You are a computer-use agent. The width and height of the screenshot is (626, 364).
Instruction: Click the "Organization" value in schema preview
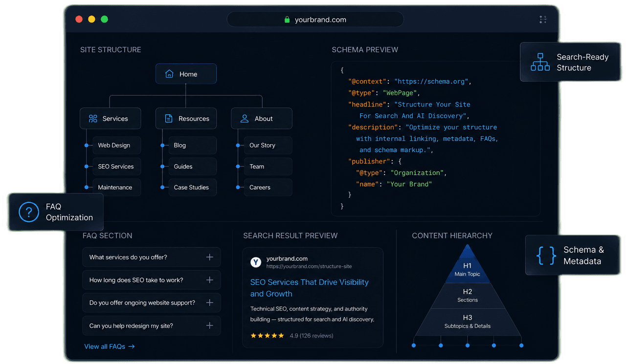click(x=417, y=172)
